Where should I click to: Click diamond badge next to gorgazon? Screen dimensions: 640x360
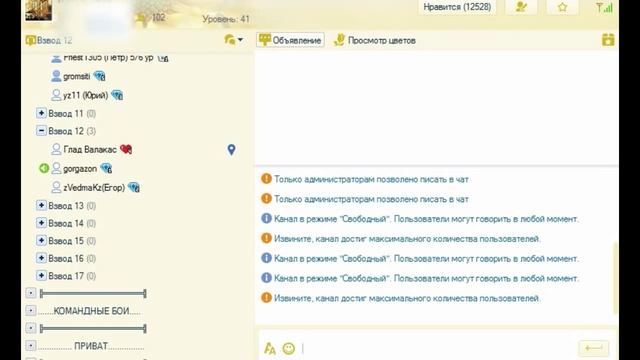point(106,168)
